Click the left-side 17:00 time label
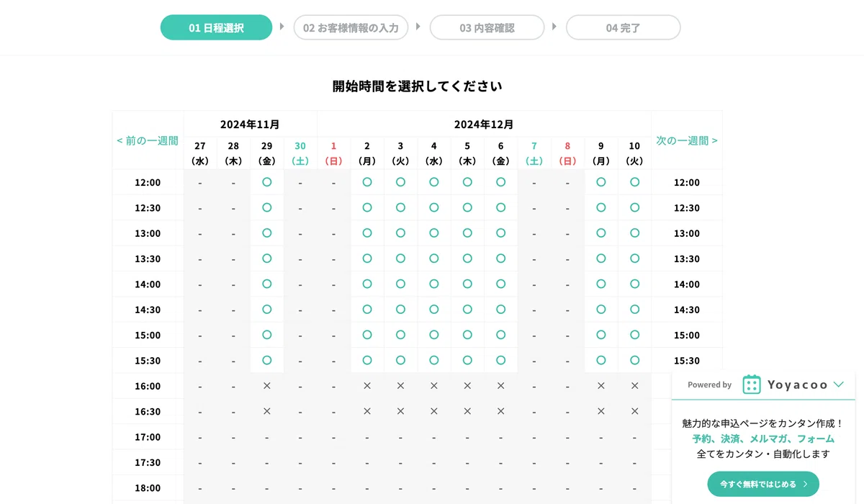This screenshot has width=864, height=504. tap(148, 437)
